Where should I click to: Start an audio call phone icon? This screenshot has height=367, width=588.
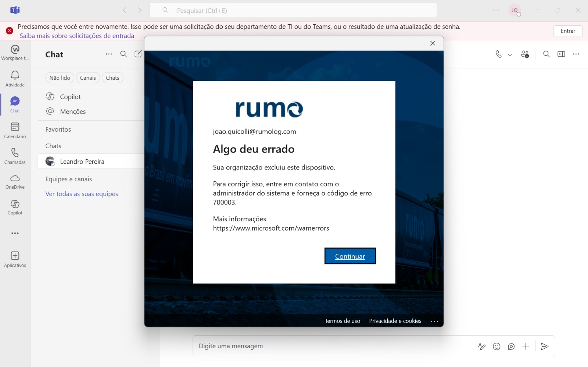coord(498,54)
